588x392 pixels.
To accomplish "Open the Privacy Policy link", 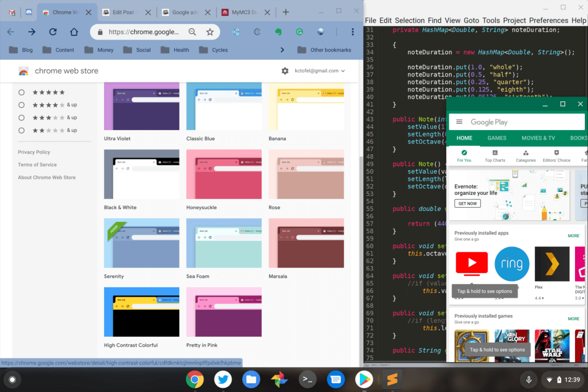I will (x=34, y=152).
